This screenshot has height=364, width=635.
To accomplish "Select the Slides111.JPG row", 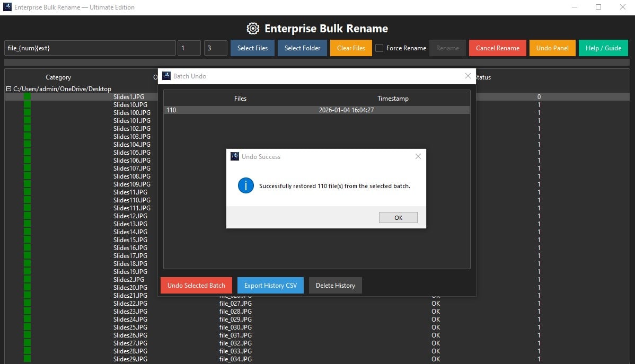I will click(x=316, y=208).
